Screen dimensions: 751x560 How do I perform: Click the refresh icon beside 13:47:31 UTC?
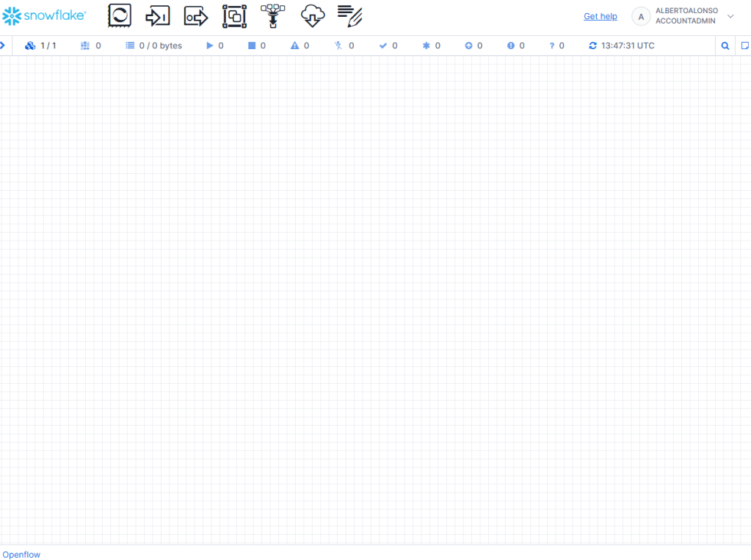point(593,46)
